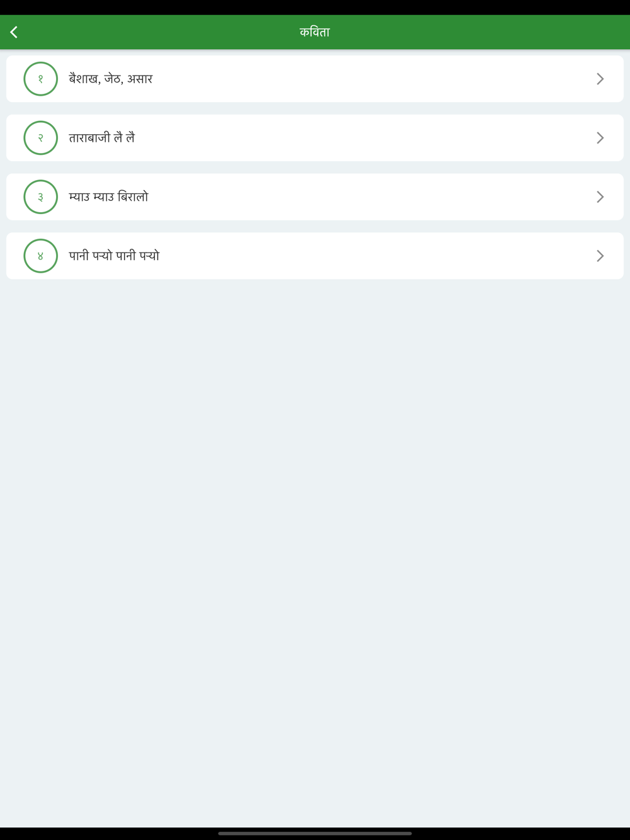Viewport: 630px width, 840px height.
Task: Expand chevron for ताराबाजी लै लै
Action: tap(600, 138)
